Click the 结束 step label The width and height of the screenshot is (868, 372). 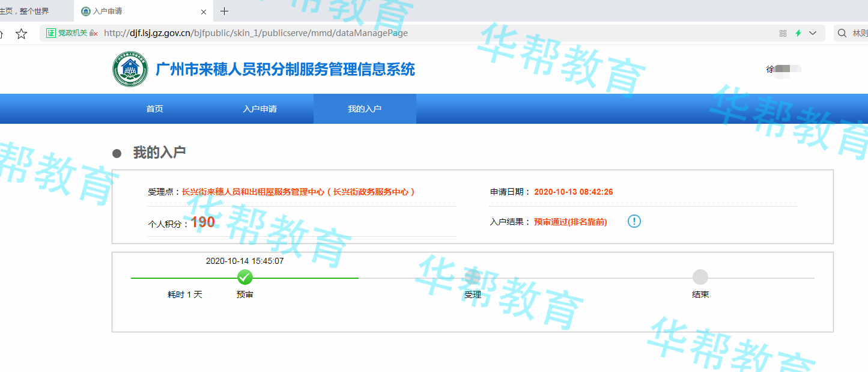700,294
